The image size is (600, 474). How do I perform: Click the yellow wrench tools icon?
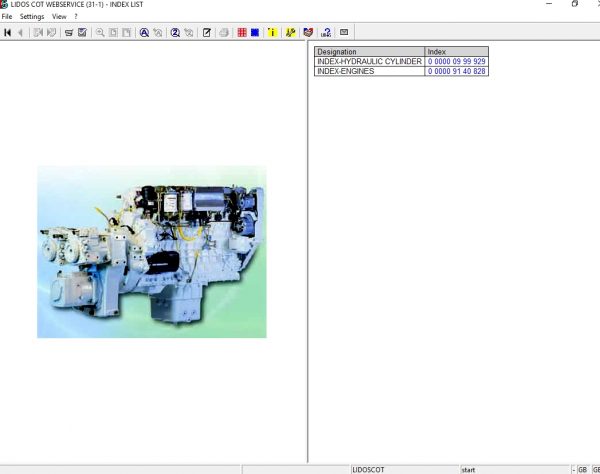coord(290,33)
